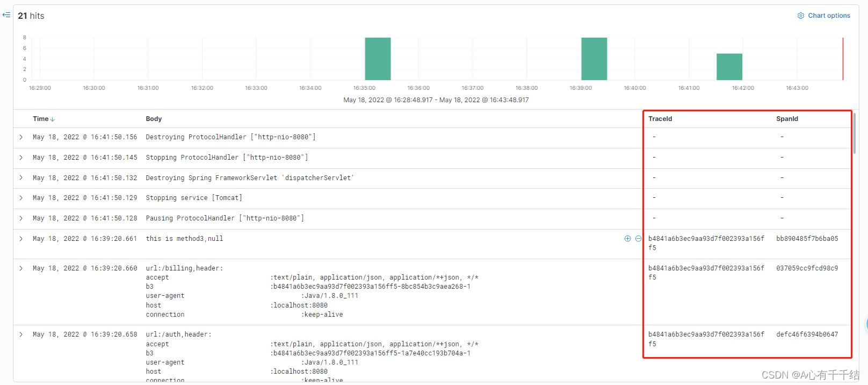Click timestamp 'May 18, 2022 @ 16:41:50.132'
Screen dimensions: 868x385
[x=85, y=178]
